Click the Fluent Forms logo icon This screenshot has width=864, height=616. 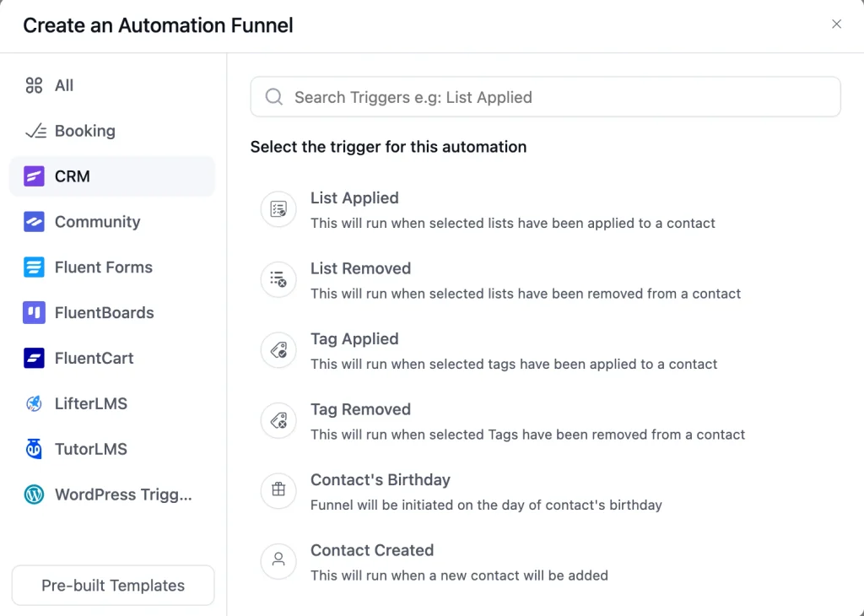34,267
